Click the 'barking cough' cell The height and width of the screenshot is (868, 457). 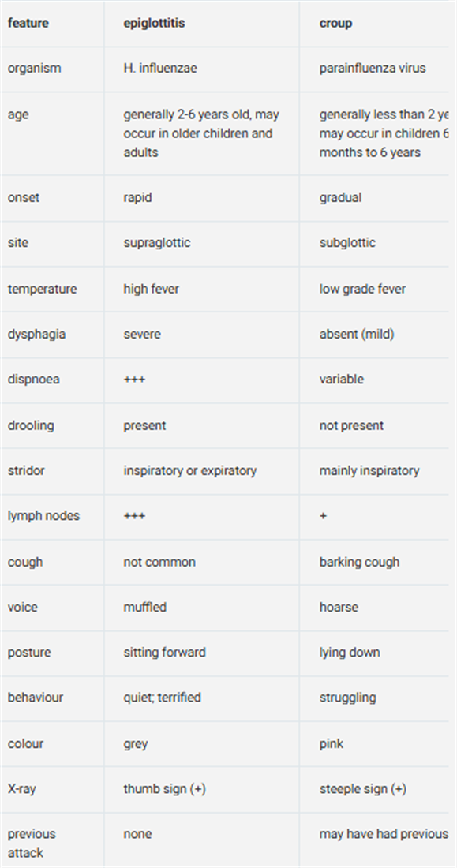click(359, 562)
